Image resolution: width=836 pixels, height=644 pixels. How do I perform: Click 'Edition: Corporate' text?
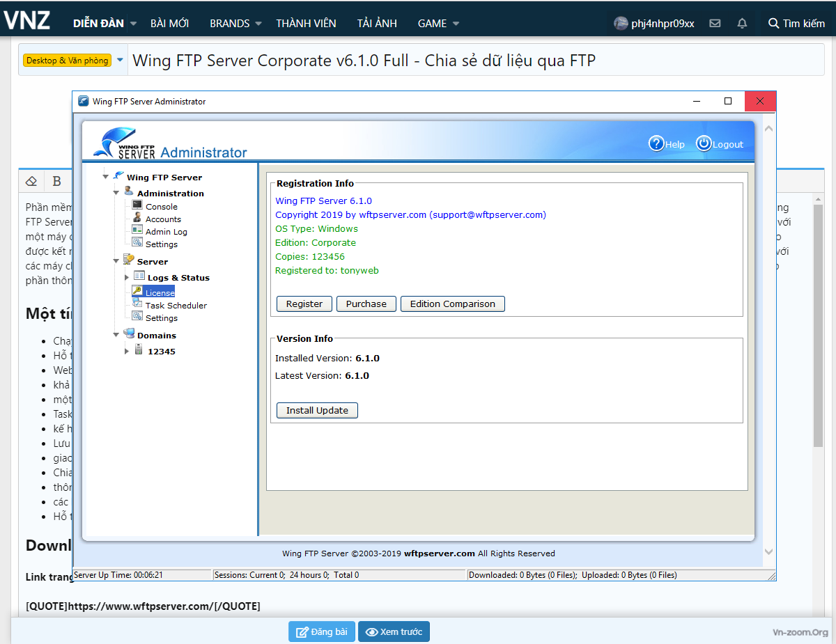(x=316, y=242)
